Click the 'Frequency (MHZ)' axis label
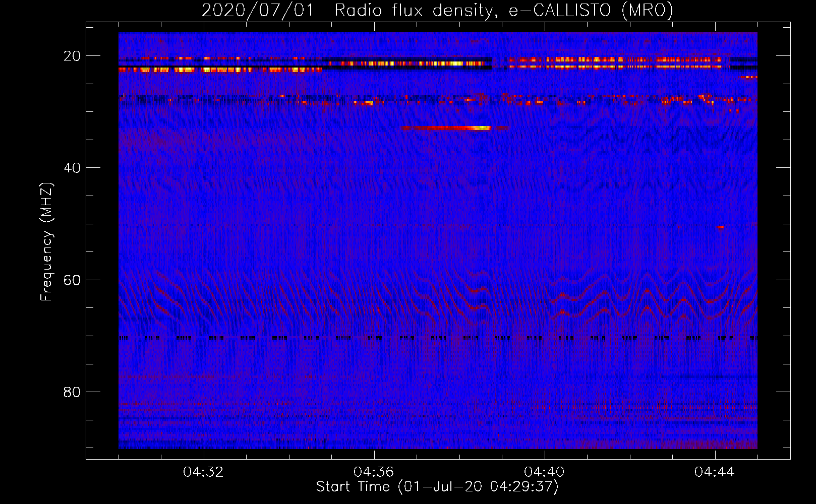 coord(46,242)
